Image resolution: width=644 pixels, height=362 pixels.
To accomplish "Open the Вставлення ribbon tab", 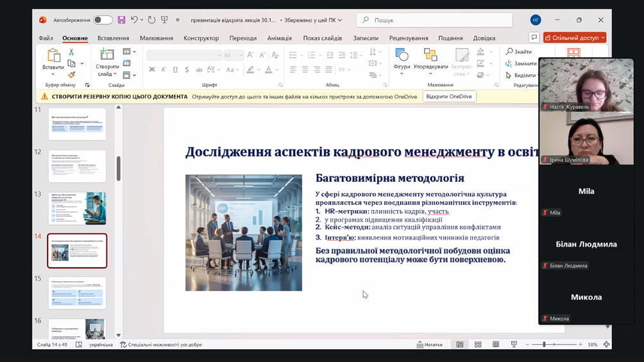I will coord(113,38).
